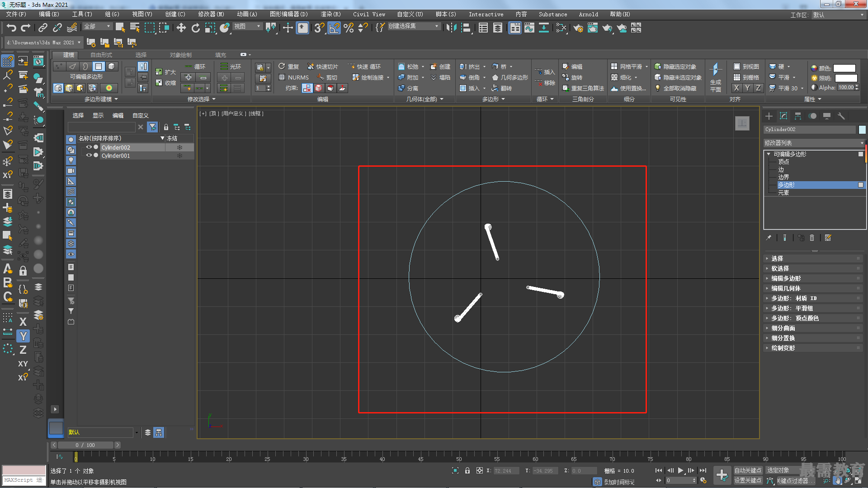Viewport: 868px width, 488px height.
Task: Click the 重复三角算法 button
Action: [583, 88]
